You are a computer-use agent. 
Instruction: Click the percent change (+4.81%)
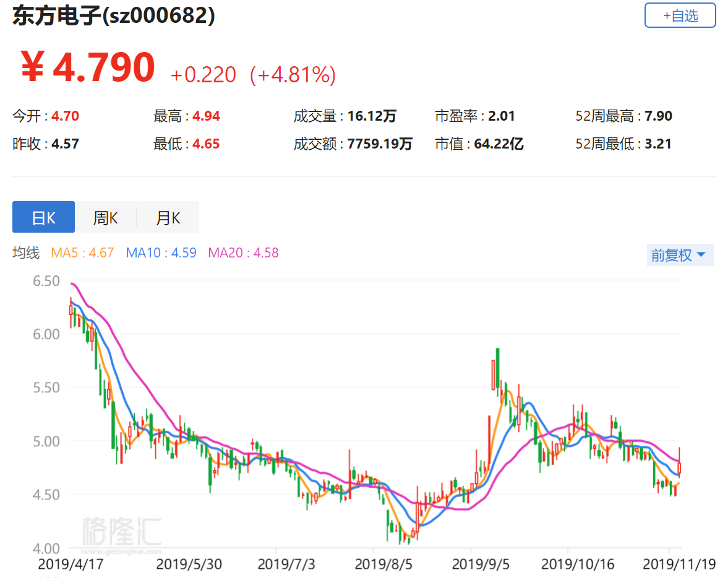pos(293,74)
